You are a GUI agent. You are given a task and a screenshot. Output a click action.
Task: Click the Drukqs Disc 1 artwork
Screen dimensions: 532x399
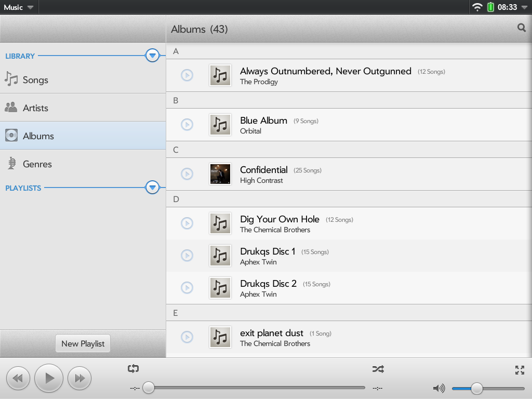pyautogui.click(x=220, y=256)
